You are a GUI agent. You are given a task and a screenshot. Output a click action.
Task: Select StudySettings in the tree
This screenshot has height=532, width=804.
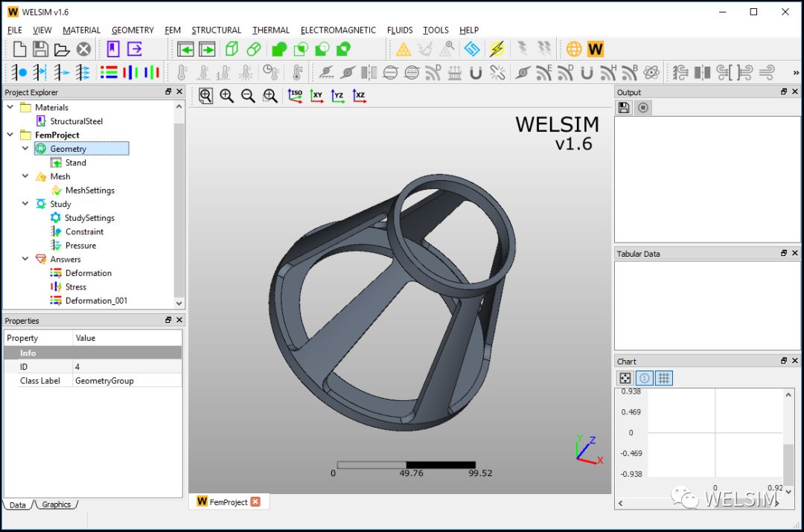90,218
